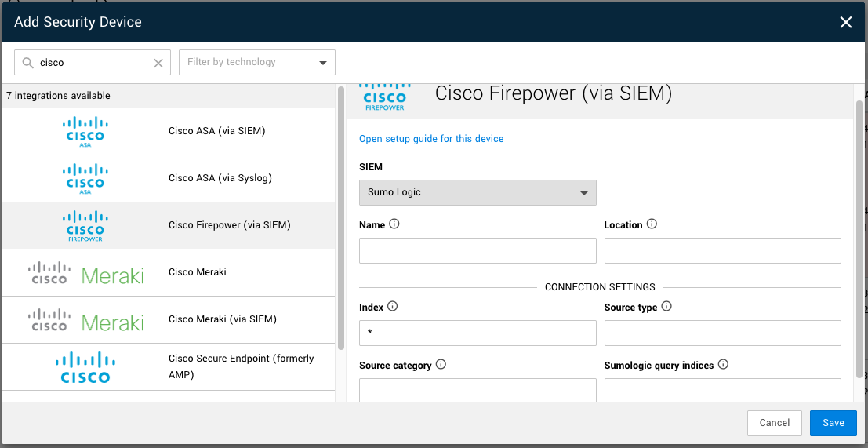Click the Cisco Firepower logo in list
The height and width of the screenshot is (448, 868).
(x=85, y=226)
